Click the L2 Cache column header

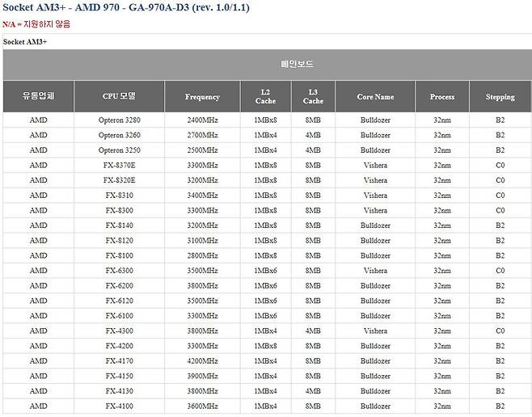[266, 96]
